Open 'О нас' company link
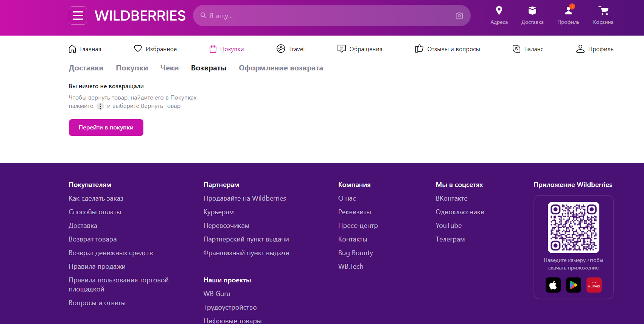 point(347,198)
